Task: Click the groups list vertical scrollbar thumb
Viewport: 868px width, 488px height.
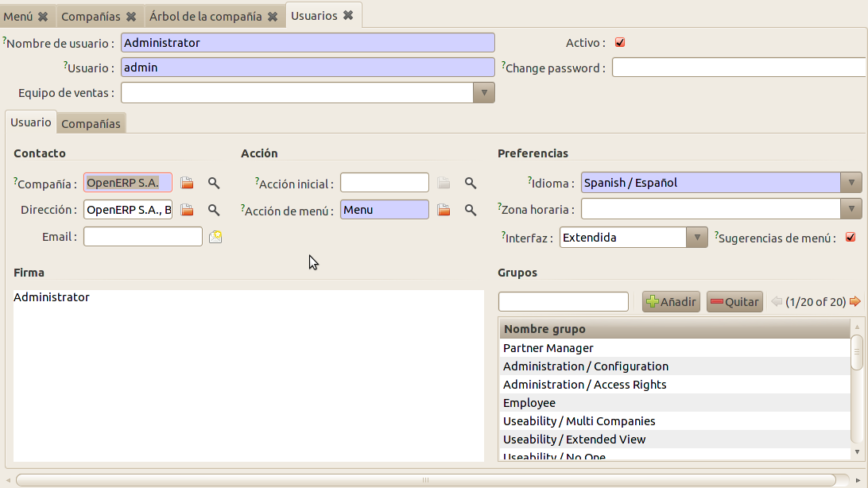Action: [x=857, y=352]
